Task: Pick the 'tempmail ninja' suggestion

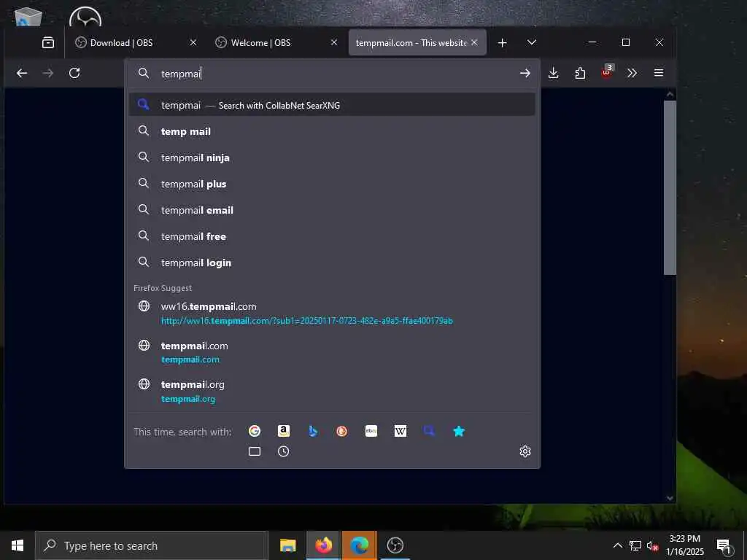Action: click(332, 157)
